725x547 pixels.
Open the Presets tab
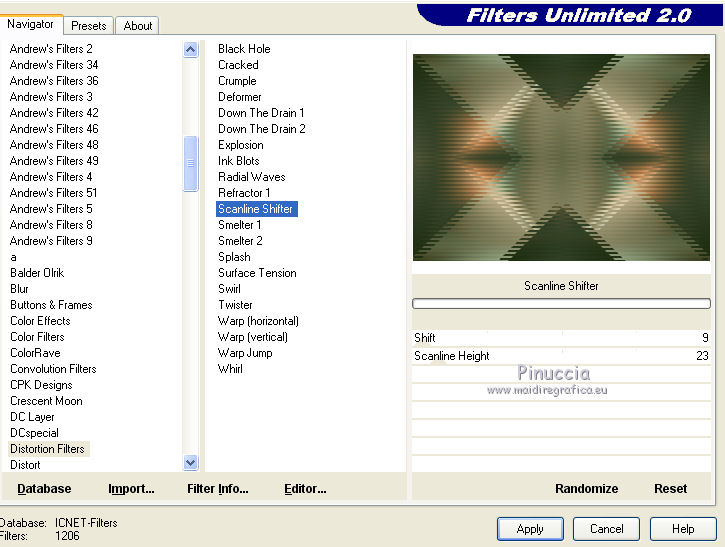click(89, 26)
